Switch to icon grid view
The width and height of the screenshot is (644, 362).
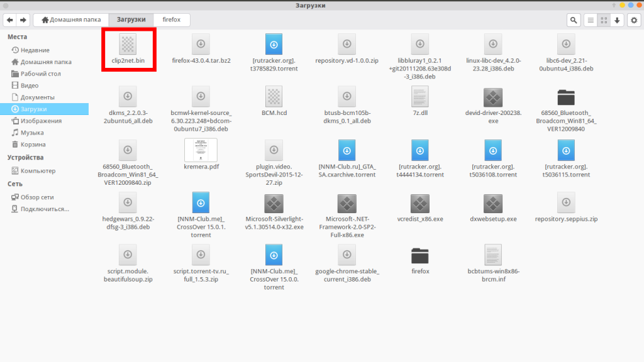(604, 20)
